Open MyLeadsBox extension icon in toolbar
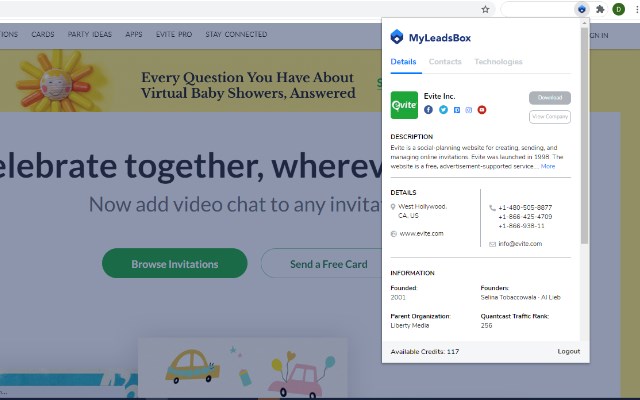This screenshot has height=400, width=640. (582, 9)
